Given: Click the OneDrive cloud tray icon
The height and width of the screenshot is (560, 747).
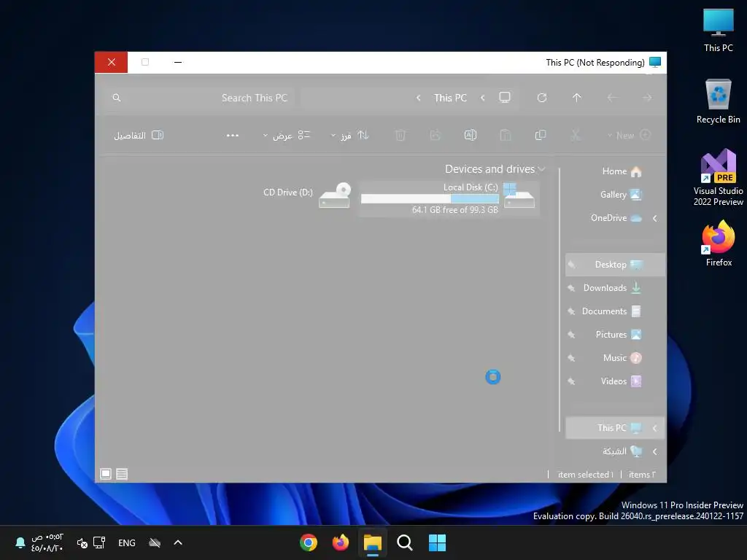Looking at the screenshot, I should (155, 542).
